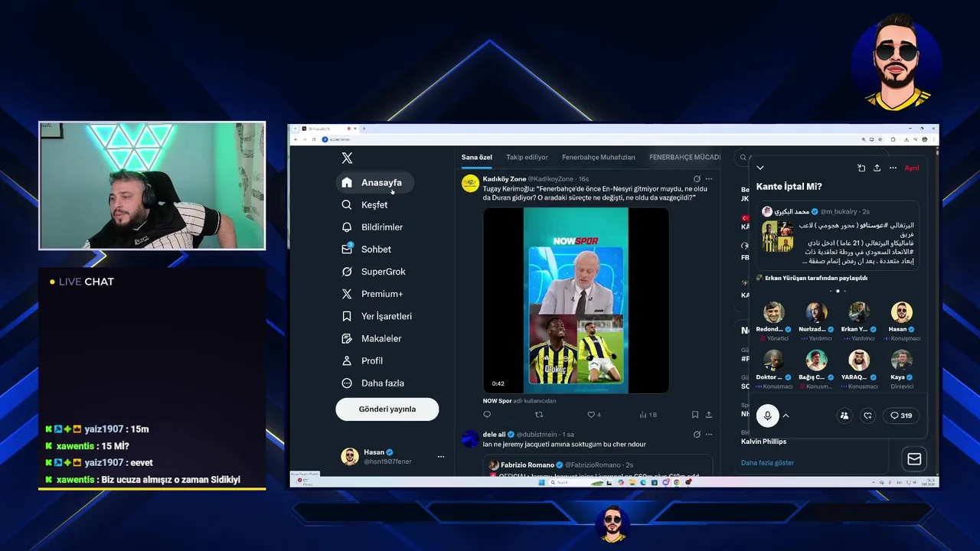This screenshot has height=551, width=980.
Task: Switch to the Sana özel tab
Action: coord(476,157)
